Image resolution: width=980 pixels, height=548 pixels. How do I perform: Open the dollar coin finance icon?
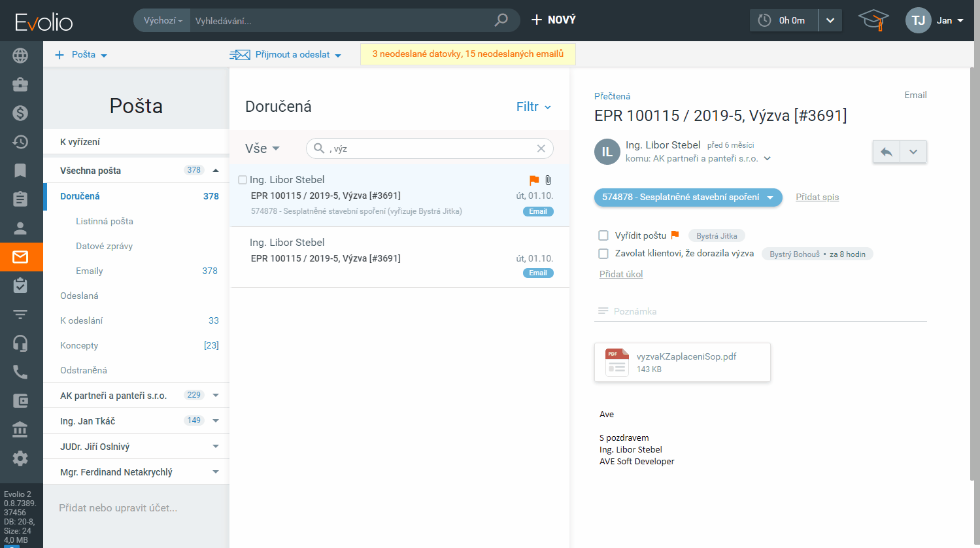coord(20,113)
